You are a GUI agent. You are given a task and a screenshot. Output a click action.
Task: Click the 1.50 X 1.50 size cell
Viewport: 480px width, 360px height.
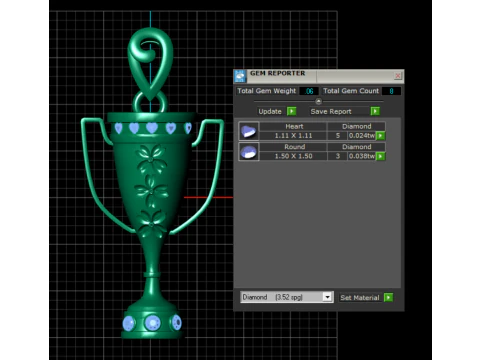click(294, 156)
